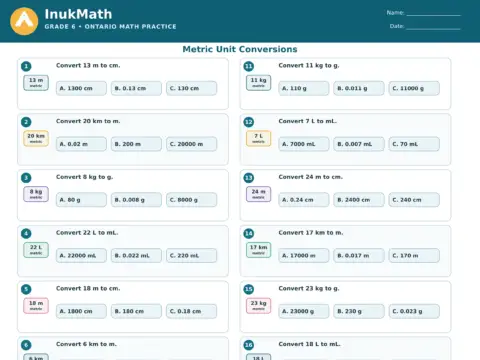480x360 pixels.
Task: Click the InukMath title text
Action: click(78, 14)
